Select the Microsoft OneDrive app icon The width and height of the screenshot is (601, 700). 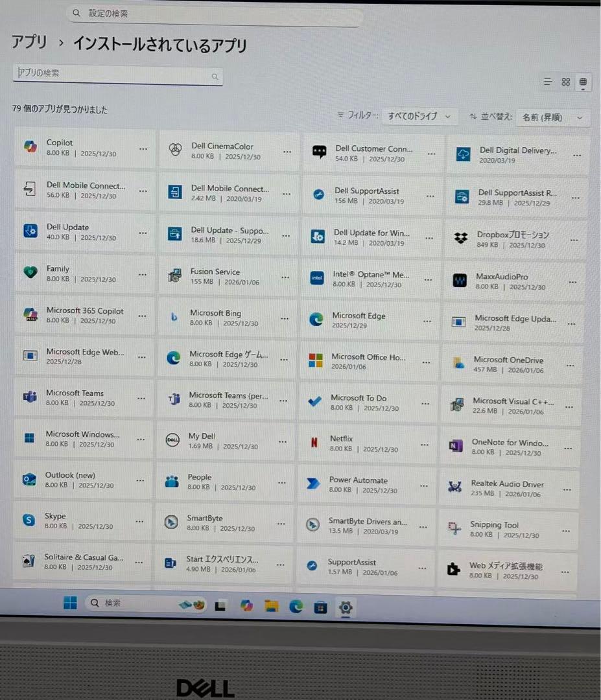[x=458, y=364]
